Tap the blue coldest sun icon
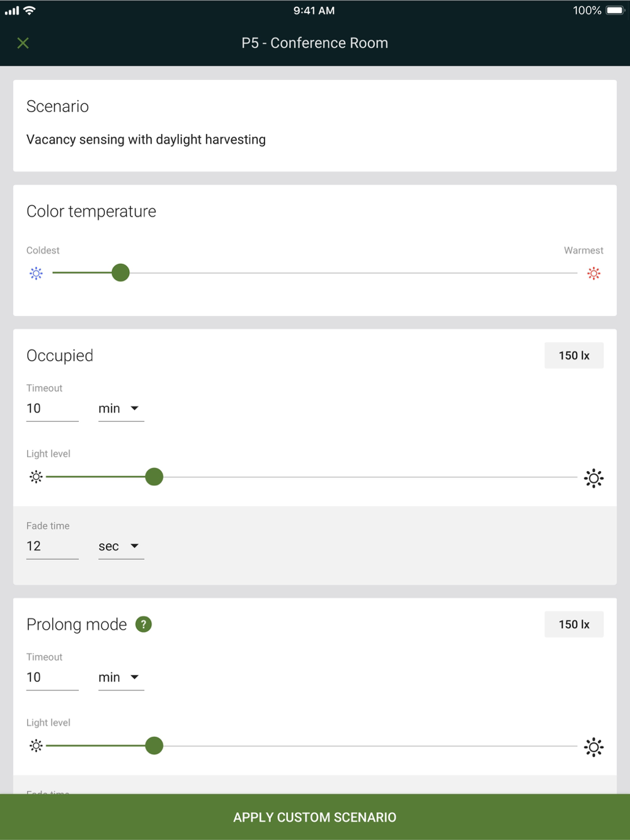 pyautogui.click(x=36, y=273)
